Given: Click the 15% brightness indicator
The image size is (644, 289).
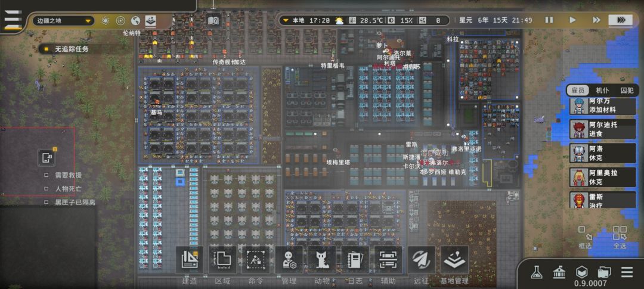Looking at the screenshot, I should pyautogui.click(x=407, y=20).
